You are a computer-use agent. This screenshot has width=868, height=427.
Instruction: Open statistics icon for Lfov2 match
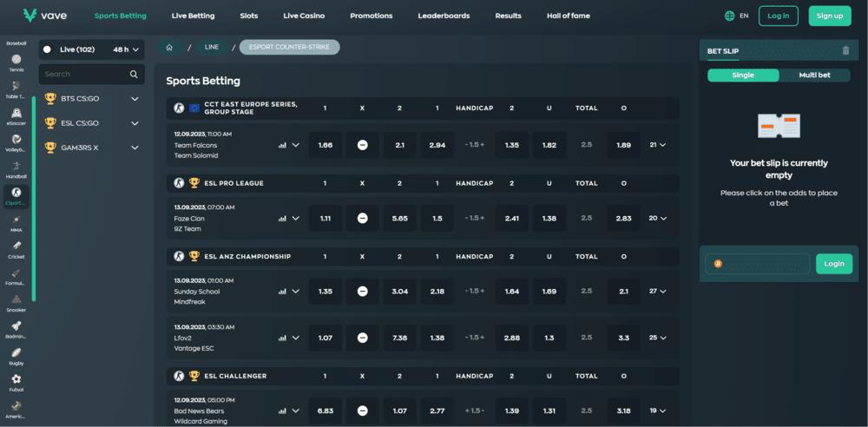click(x=282, y=338)
